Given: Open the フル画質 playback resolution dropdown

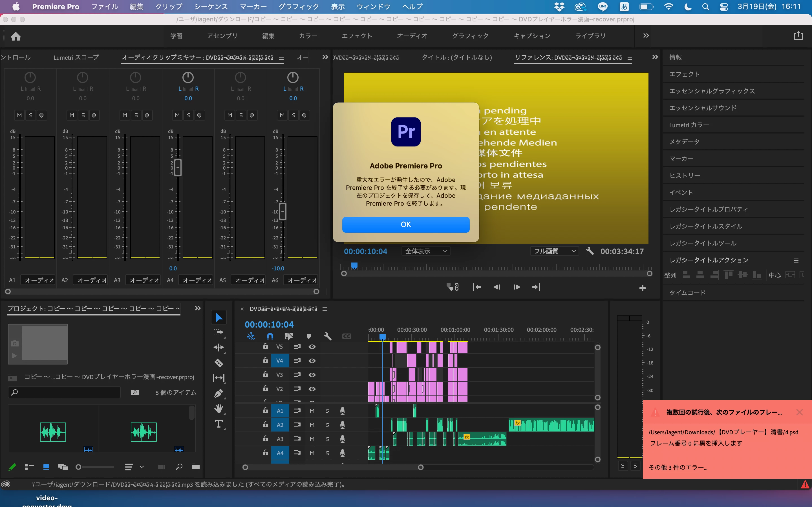Looking at the screenshot, I should pos(554,251).
